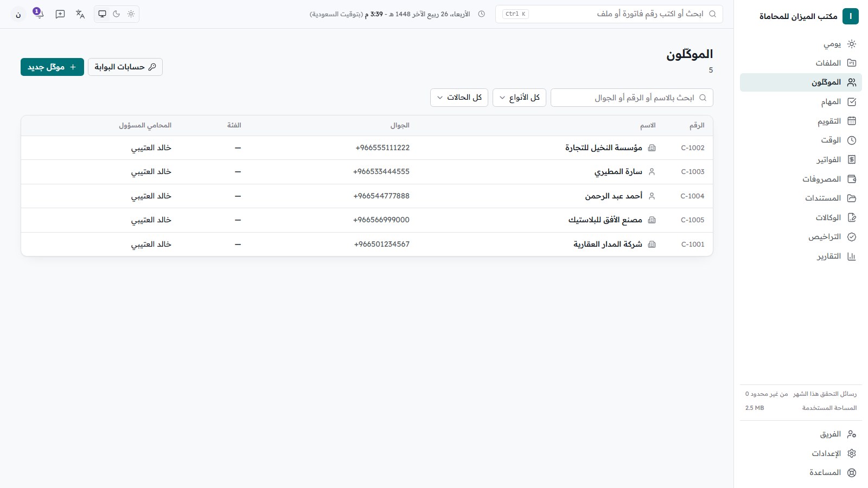The image size is (868, 488).
Task: Focus the global search for invoice or file
Action: pos(609,14)
